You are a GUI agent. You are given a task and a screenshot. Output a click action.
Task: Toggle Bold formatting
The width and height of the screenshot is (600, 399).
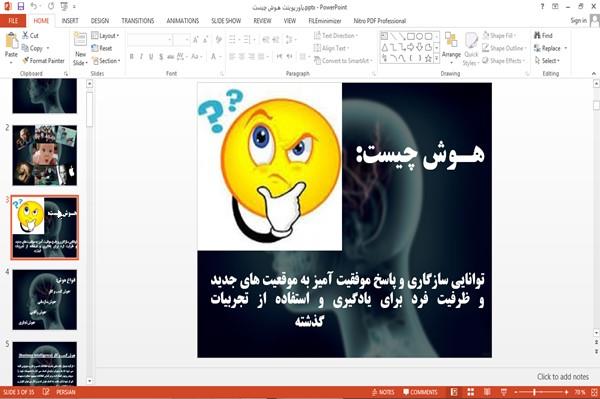click(x=132, y=57)
